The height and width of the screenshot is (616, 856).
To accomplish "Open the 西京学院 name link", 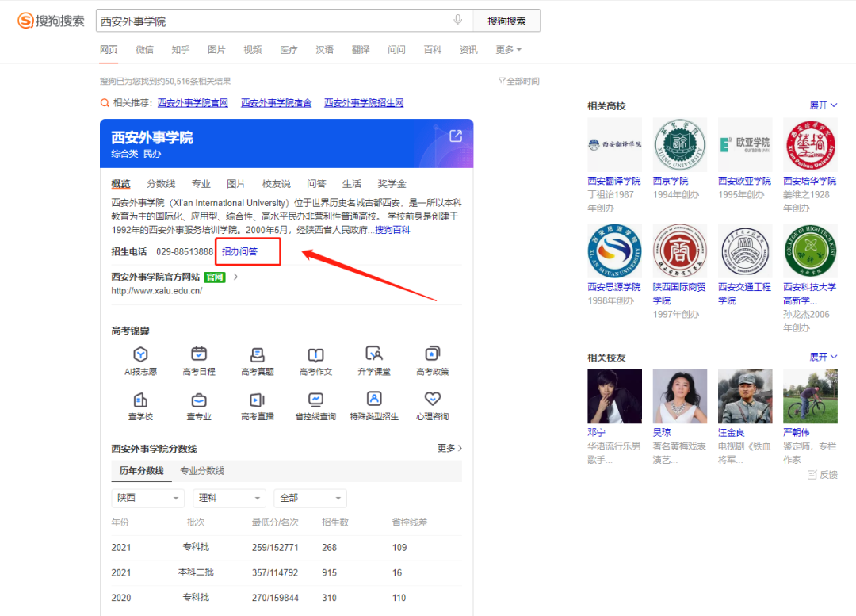I will pyautogui.click(x=671, y=181).
